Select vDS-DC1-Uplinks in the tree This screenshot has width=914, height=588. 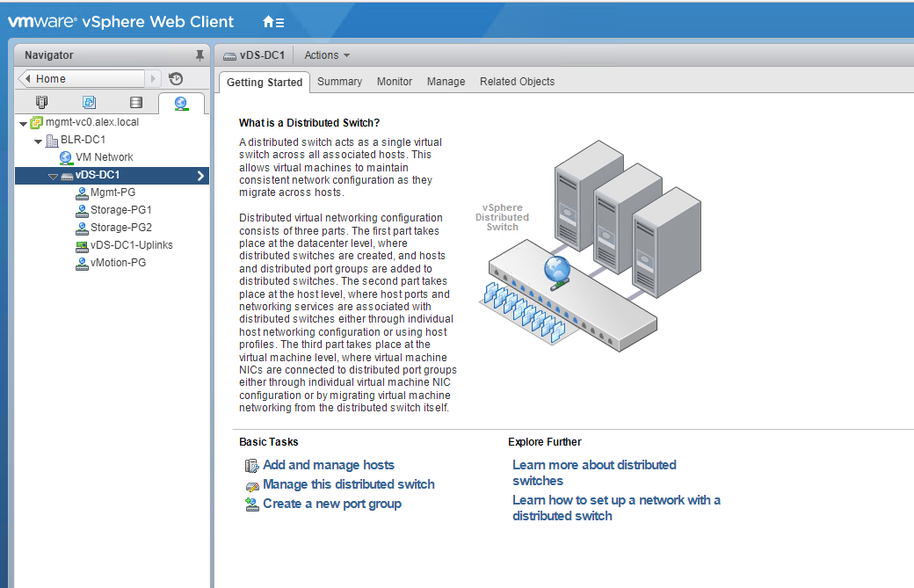[131, 245]
